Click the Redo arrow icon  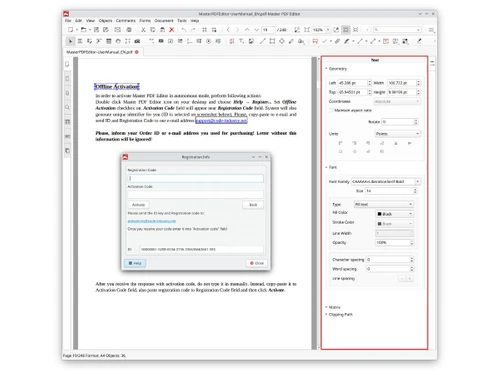tap(193, 30)
